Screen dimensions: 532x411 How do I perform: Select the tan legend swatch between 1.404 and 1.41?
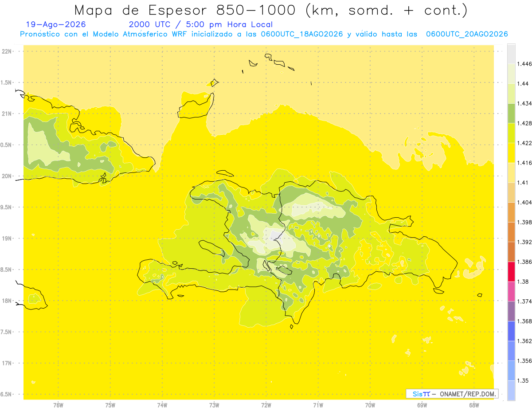pos(511,192)
